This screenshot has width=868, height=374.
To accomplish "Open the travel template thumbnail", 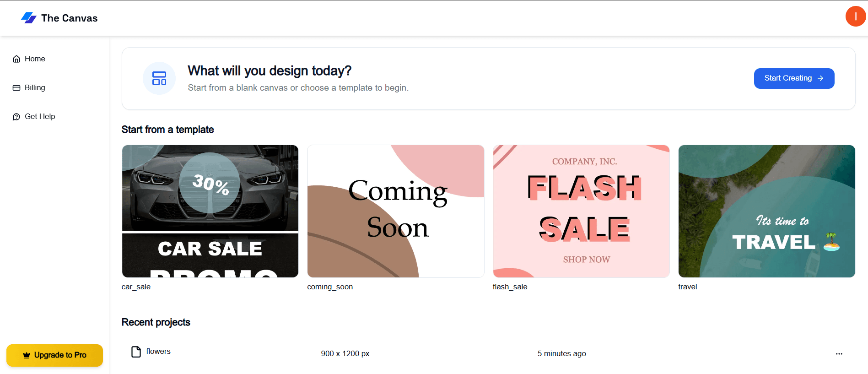I will point(766,211).
